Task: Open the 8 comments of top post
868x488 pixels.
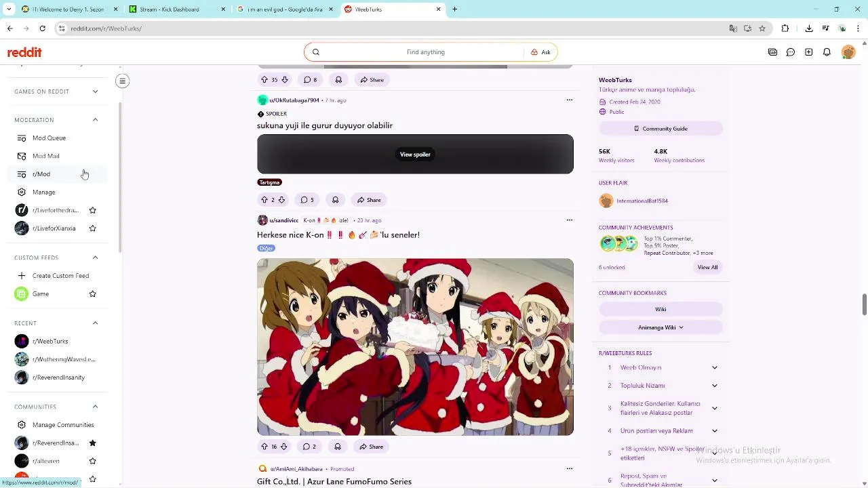Action: [310, 80]
